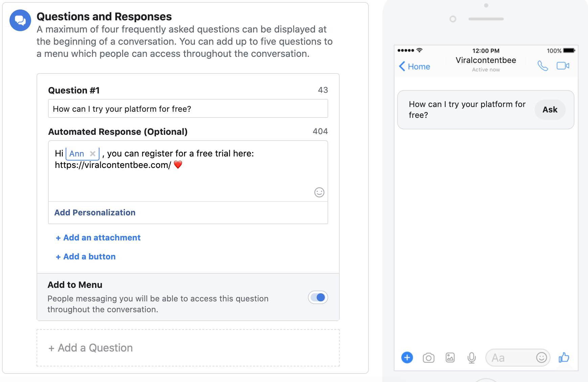The width and height of the screenshot is (588, 382).
Task: Open the emoji picker in Automated Response
Action: [319, 192]
